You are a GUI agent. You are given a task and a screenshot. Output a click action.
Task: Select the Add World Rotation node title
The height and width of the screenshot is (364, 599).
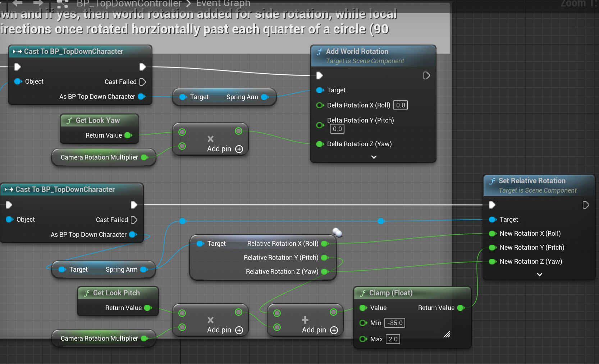(357, 51)
